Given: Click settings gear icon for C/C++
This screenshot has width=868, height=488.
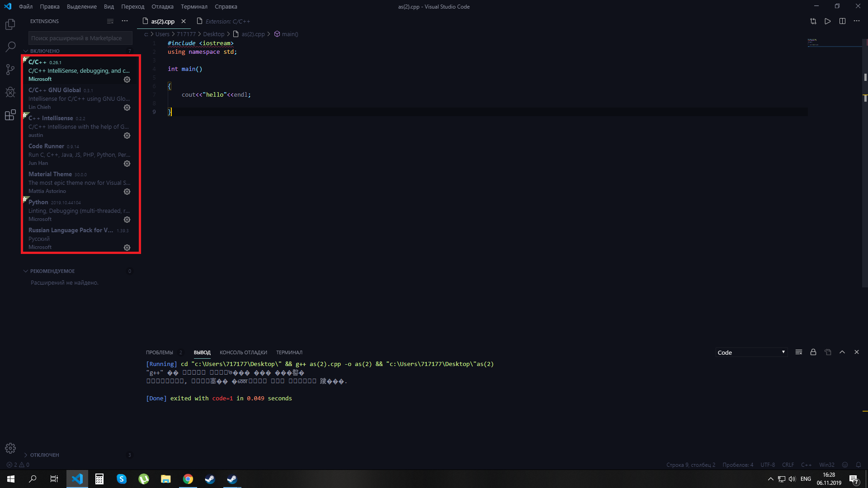Looking at the screenshot, I should pyautogui.click(x=127, y=79).
